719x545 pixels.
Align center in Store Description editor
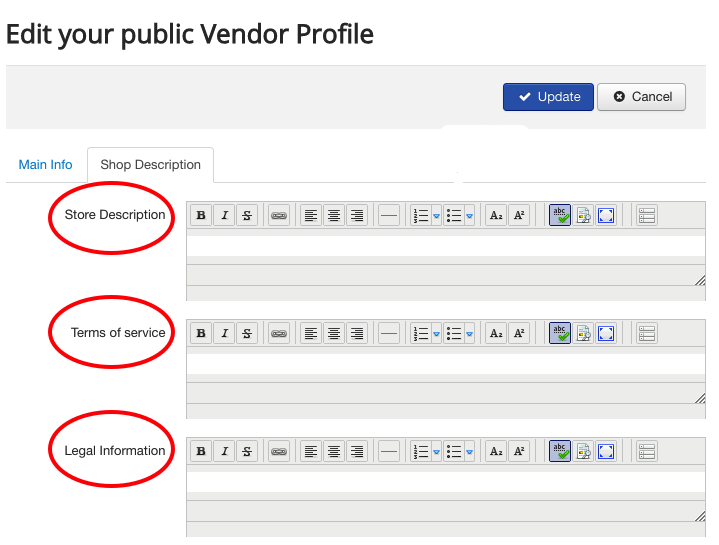tap(334, 215)
